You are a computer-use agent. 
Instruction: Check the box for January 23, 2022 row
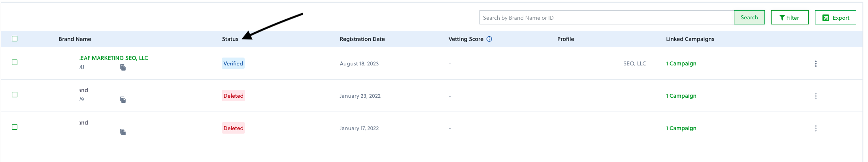[x=15, y=95]
